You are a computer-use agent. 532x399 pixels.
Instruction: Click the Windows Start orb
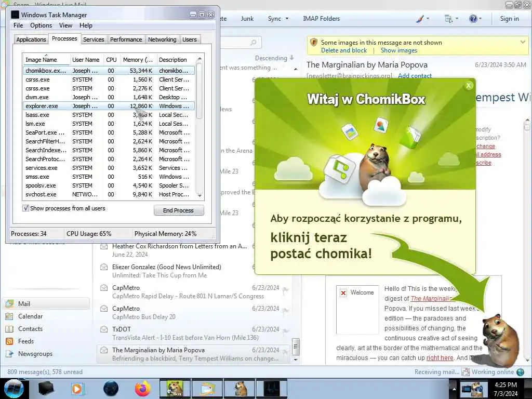[14, 389]
